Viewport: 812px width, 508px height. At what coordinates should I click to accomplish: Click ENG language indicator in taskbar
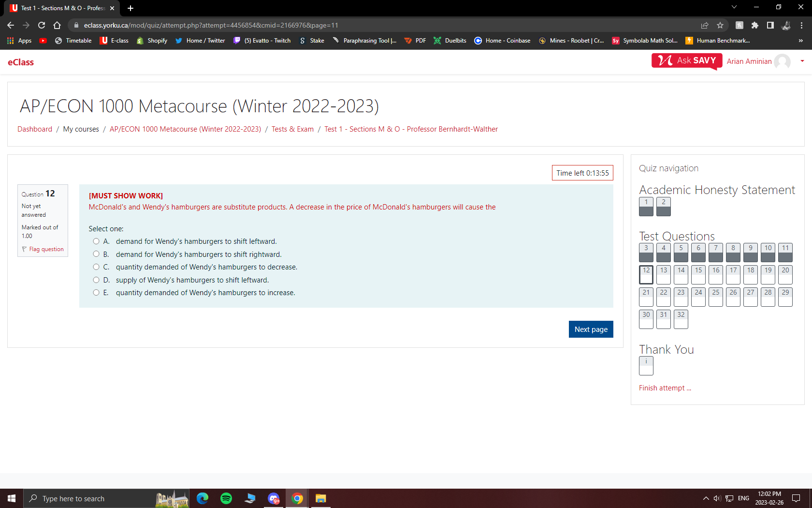(x=743, y=498)
